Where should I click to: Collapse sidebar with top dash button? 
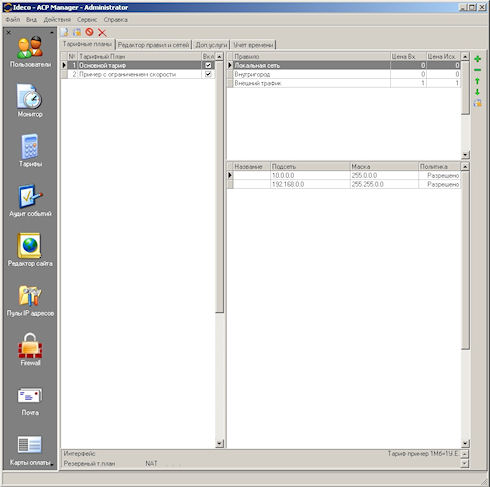[52, 32]
